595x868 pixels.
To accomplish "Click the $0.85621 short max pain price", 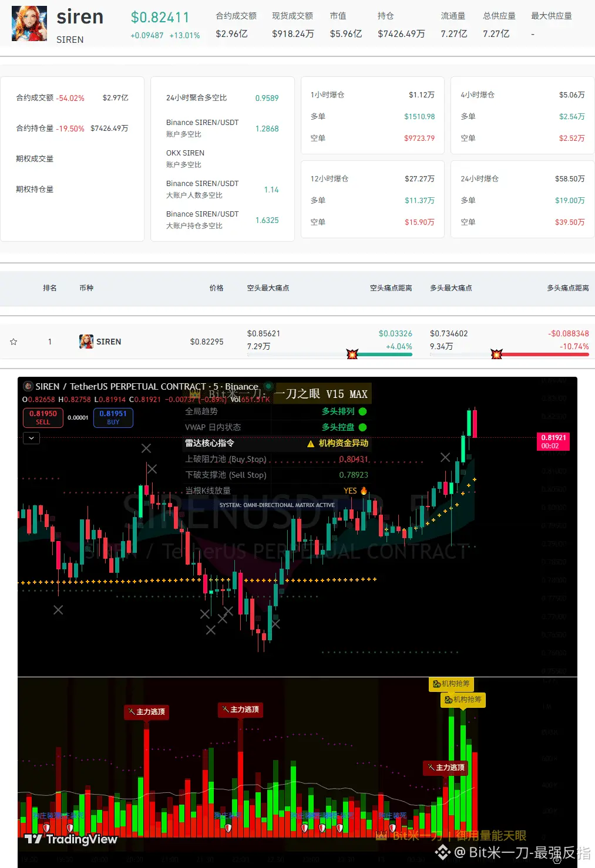I will tap(264, 333).
